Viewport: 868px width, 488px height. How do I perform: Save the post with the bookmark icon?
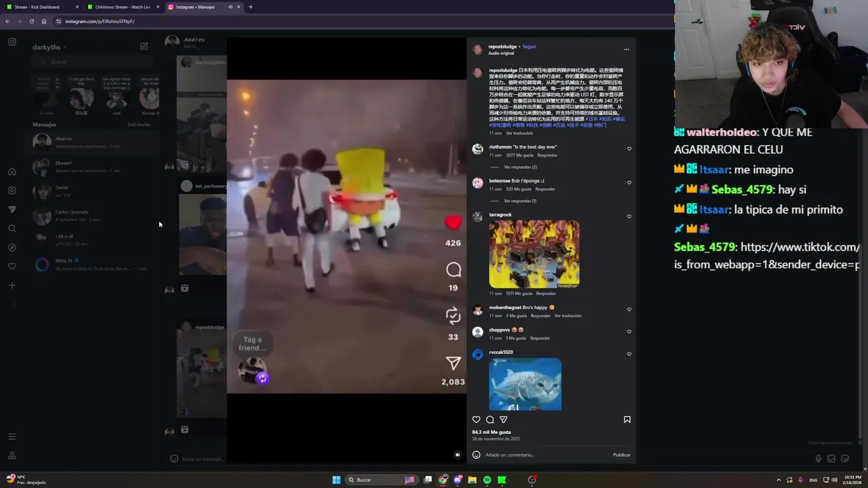(627, 420)
